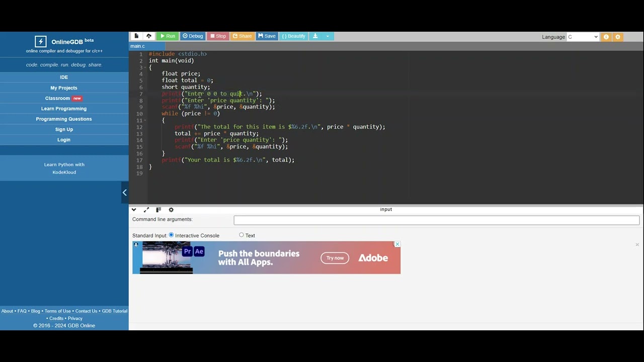Open Contact Us footer link
The width and height of the screenshot is (644, 362).
pos(87,311)
